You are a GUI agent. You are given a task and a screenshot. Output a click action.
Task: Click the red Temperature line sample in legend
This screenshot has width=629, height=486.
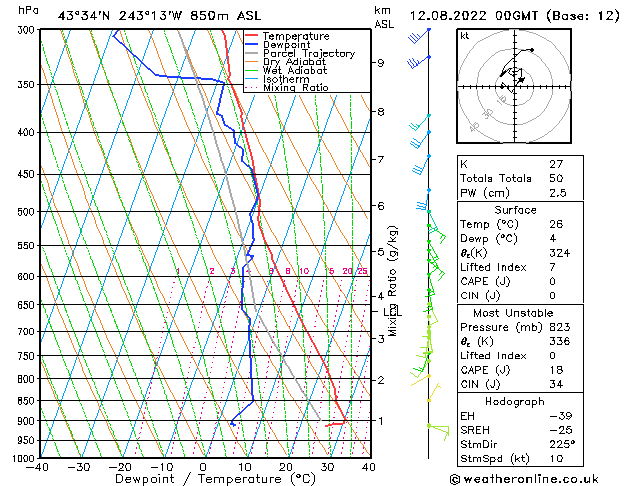click(x=252, y=36)
